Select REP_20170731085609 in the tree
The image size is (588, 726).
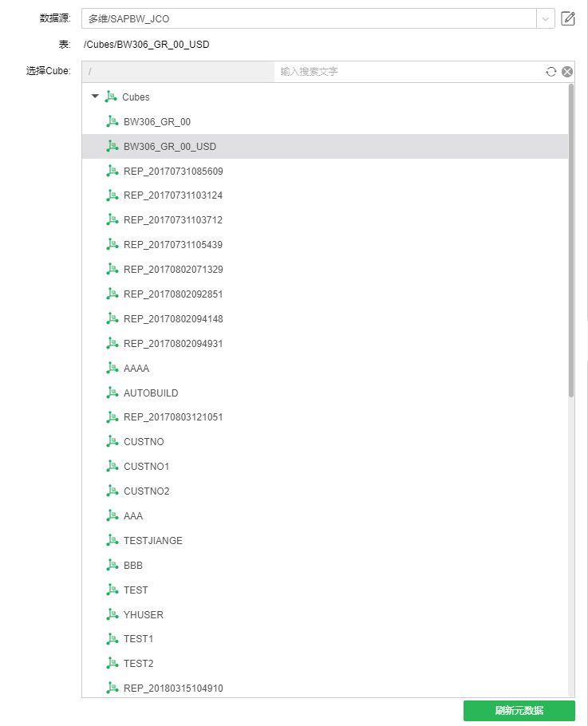(x=173, y=172)
